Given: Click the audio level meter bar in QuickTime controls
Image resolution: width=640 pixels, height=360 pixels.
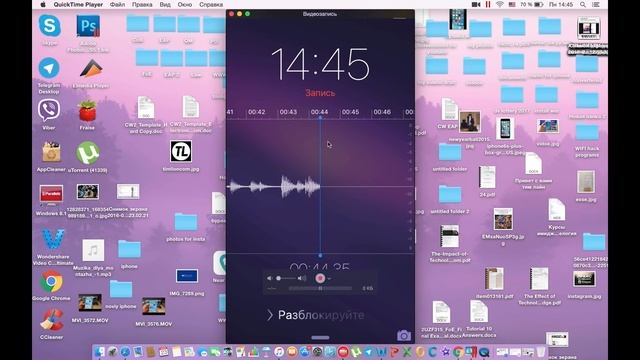Looking at the screenshot, I should (320, 288).
